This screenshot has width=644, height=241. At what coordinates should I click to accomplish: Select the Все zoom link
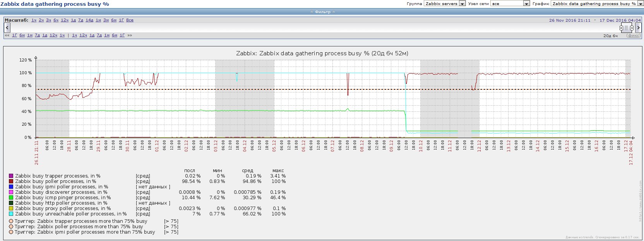click(x=130, y=20)
